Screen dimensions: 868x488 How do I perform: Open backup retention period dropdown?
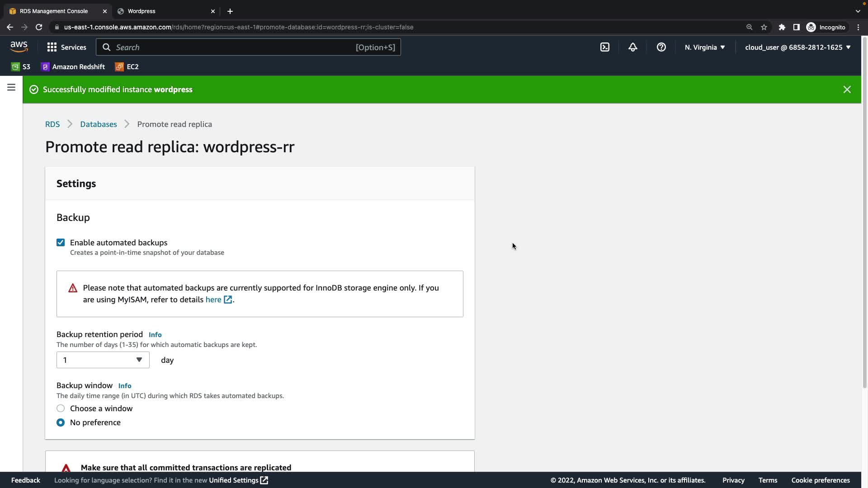point(103,360)
